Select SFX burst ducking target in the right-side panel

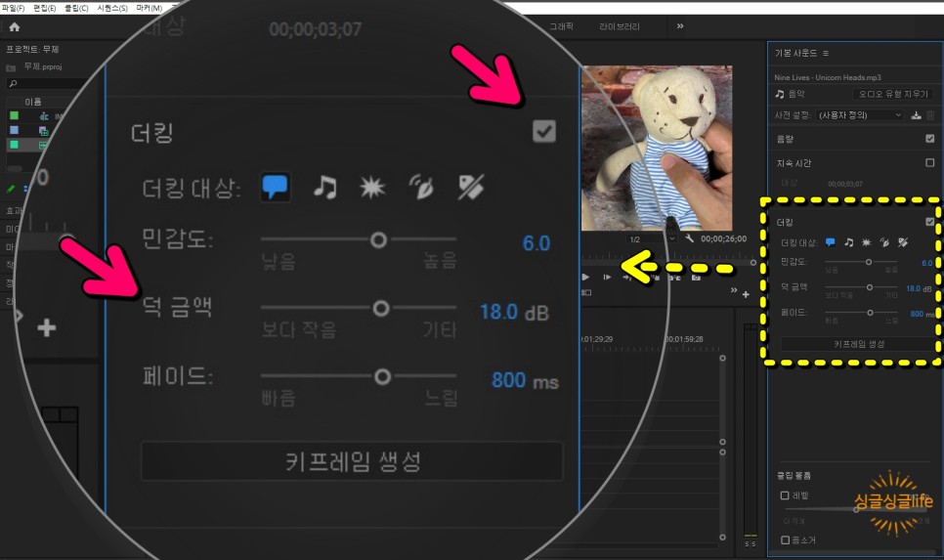[x=867, y=242]
